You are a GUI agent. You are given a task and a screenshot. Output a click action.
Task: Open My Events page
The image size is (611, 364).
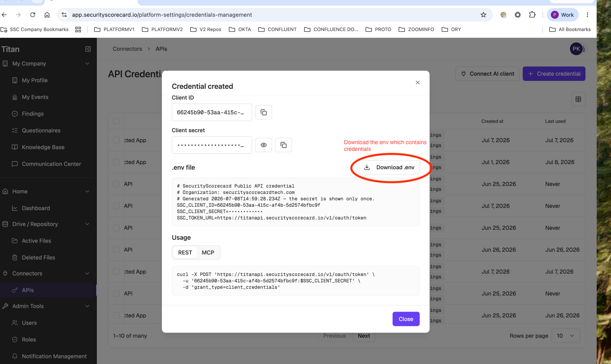(35, 97)
